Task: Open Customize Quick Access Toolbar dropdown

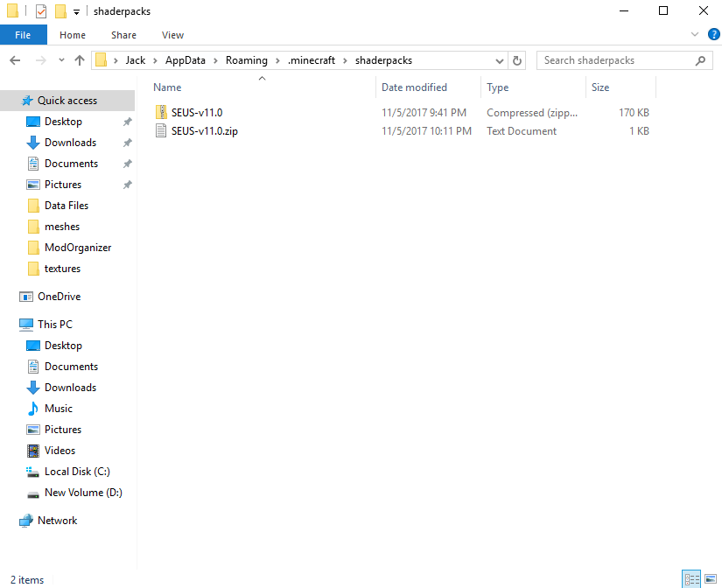Action: (x=77, y=11)
